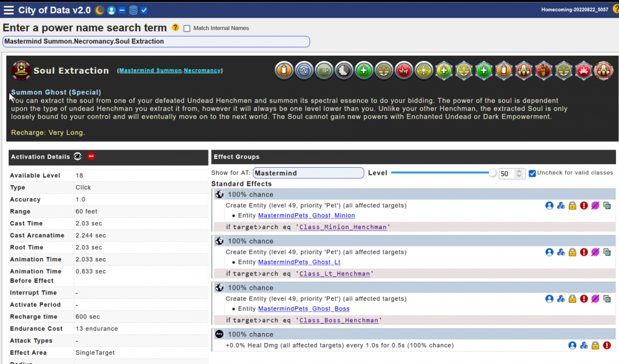Click the green plus heal enhancement icon
Image resolution: width=619 pixels, height=364 pixels.
tap(364, 70)
